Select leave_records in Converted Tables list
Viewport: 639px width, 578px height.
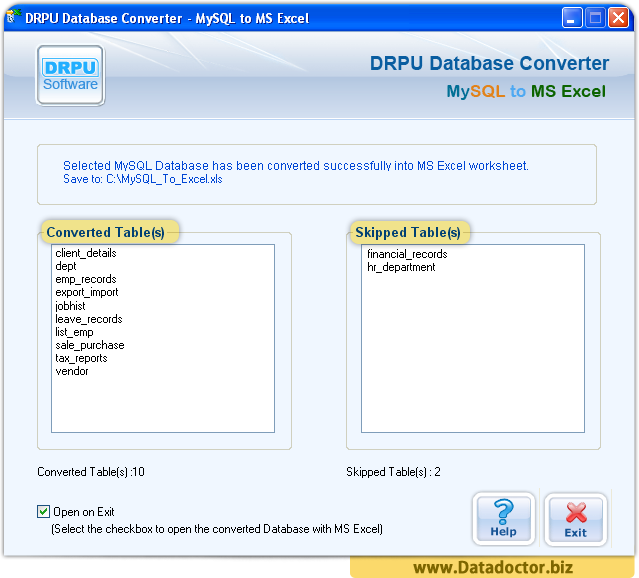[x=89, y=319]
